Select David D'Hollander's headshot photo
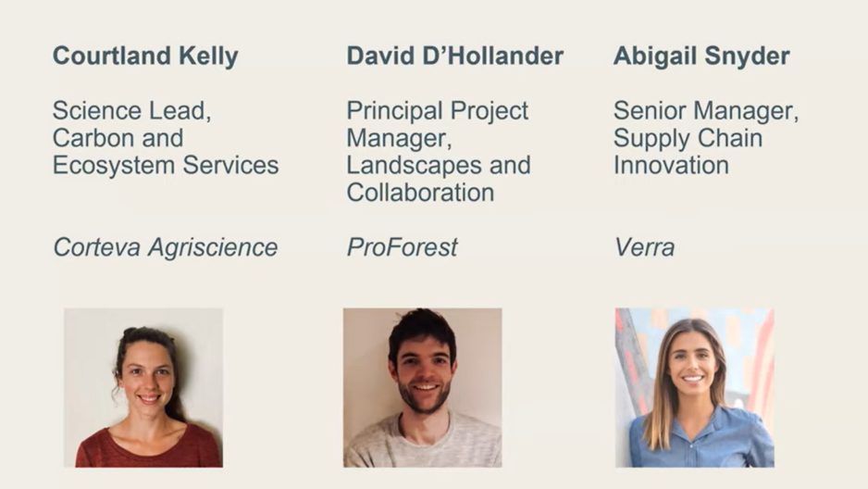The image size is (868, 489). [422, 387]
